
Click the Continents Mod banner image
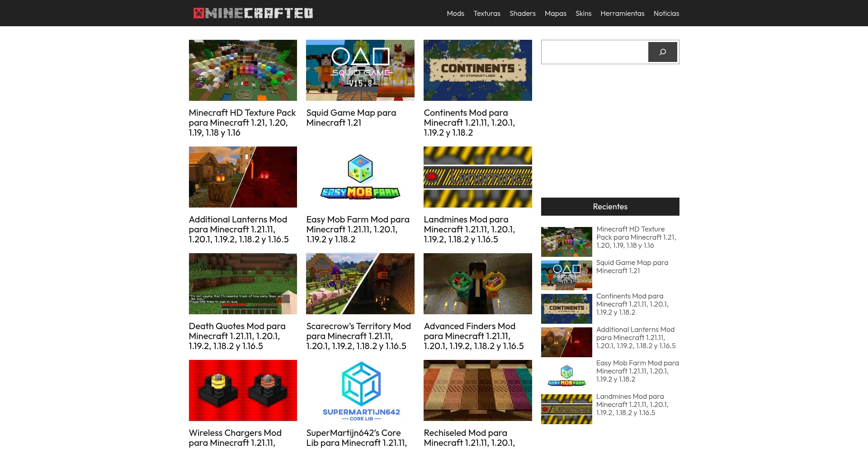[x=477, y=70]
